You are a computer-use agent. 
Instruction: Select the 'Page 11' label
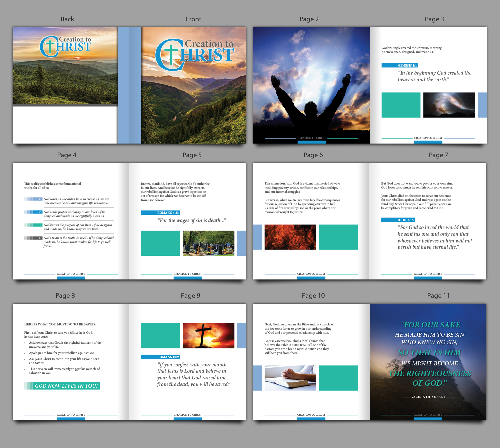coord(438,295)
